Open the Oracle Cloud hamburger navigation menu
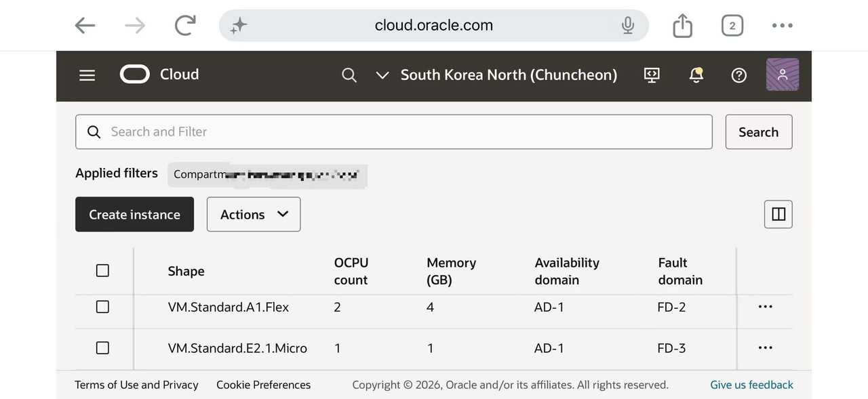Image resolution: width=868 pixels, height=399 pixels. click(87, 75)
